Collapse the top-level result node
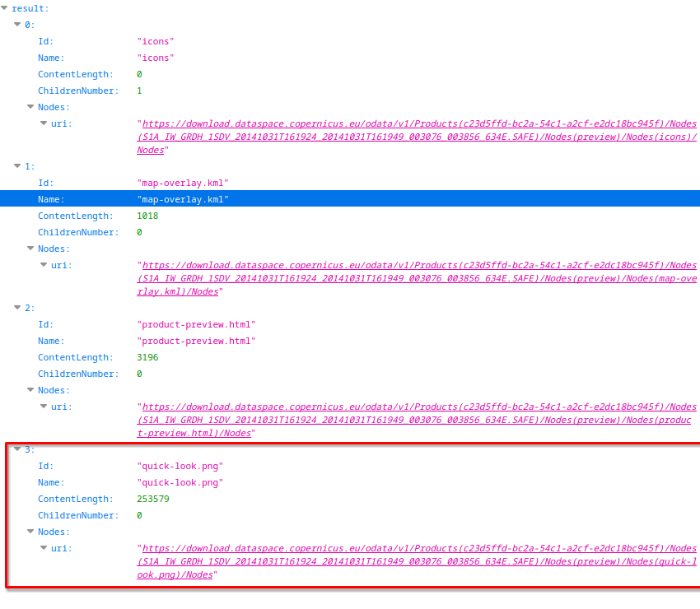 [5, 8]
